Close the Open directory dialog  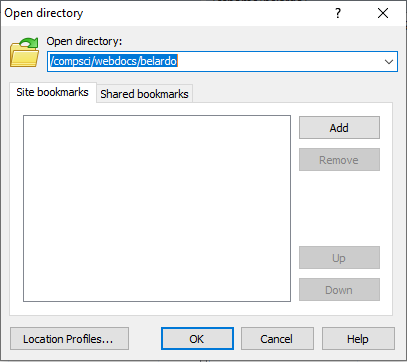[x=383, y=13]
